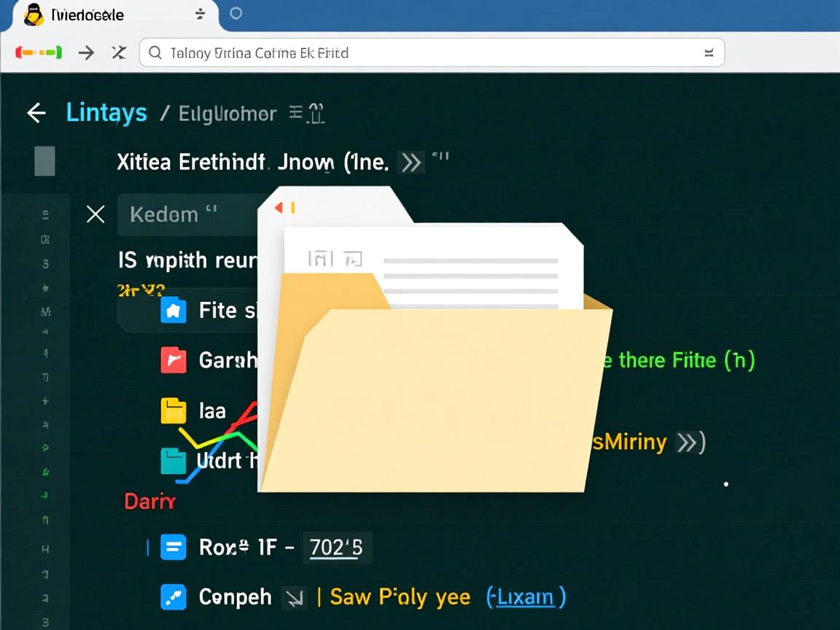The height and width of the screenshot is (630, 840).
Task: Switch to the 'Iviedocxle' browser tab
Action: (87, 13)
